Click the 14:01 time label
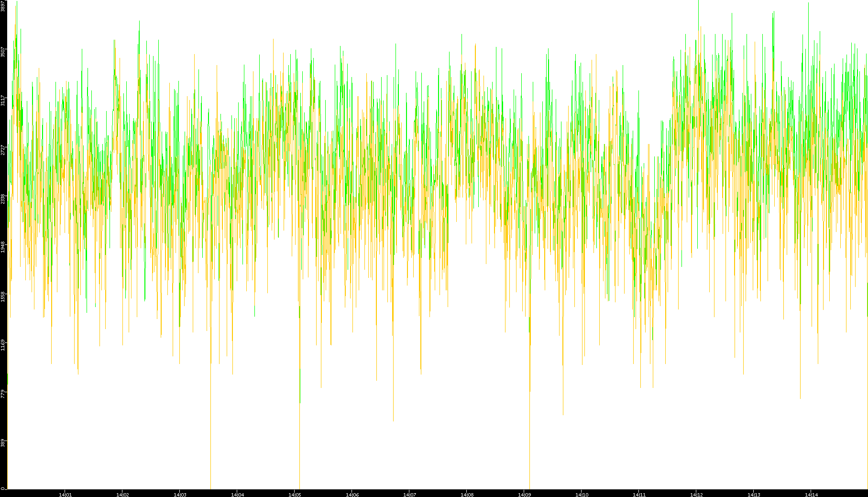 coord(66,495)
